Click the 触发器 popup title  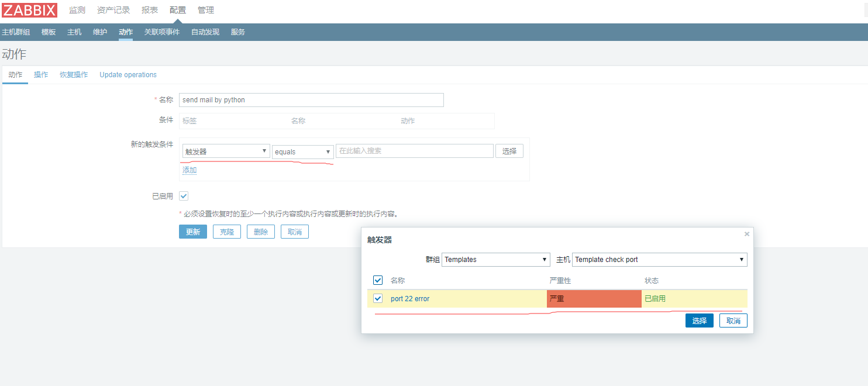point(380,240)
